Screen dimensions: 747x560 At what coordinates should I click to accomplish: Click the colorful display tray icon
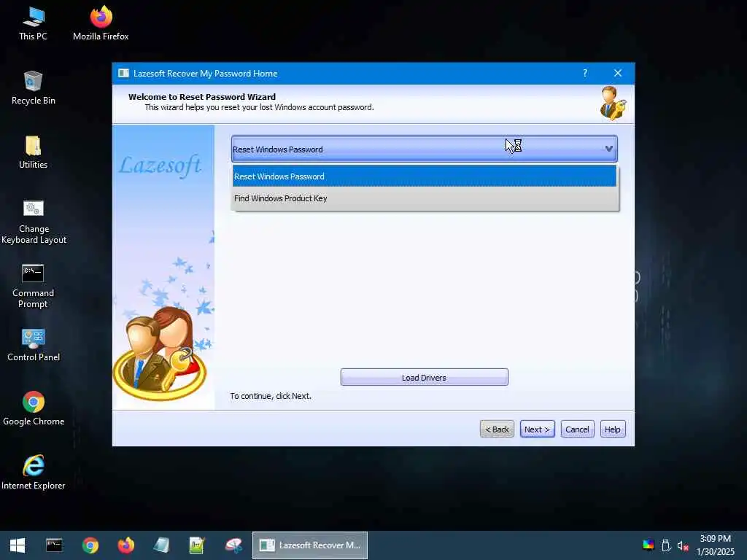click(648, 545)
